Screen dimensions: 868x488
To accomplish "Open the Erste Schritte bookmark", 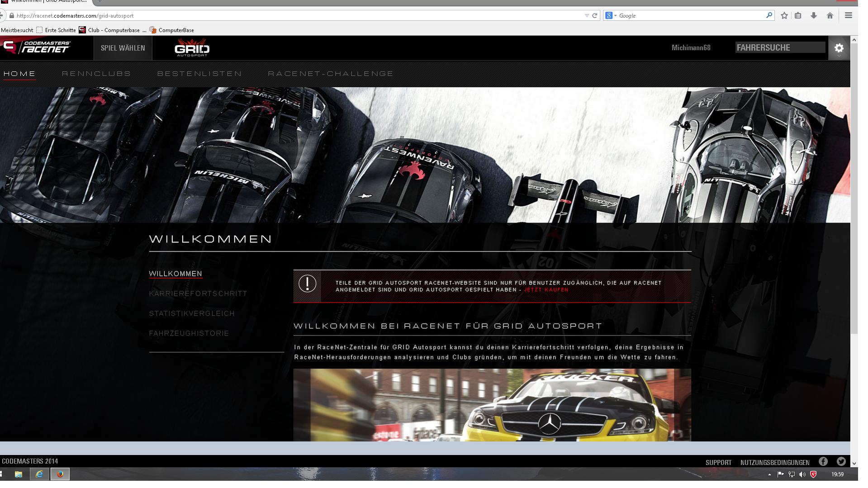I will [56, 30].
